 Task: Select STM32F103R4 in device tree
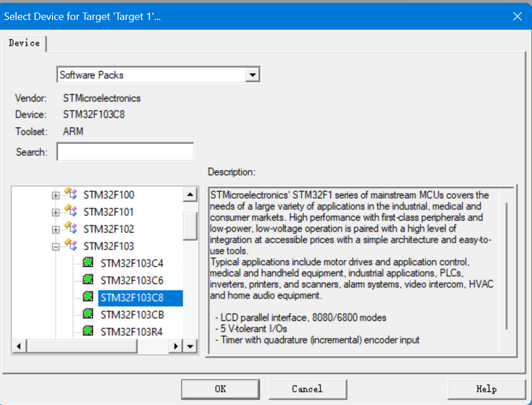[132, 332]
